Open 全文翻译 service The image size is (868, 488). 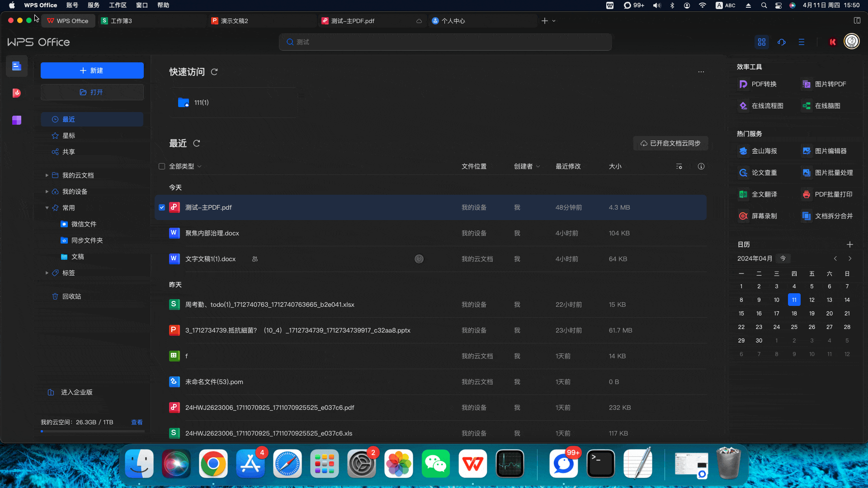click(x=758, y=194)
